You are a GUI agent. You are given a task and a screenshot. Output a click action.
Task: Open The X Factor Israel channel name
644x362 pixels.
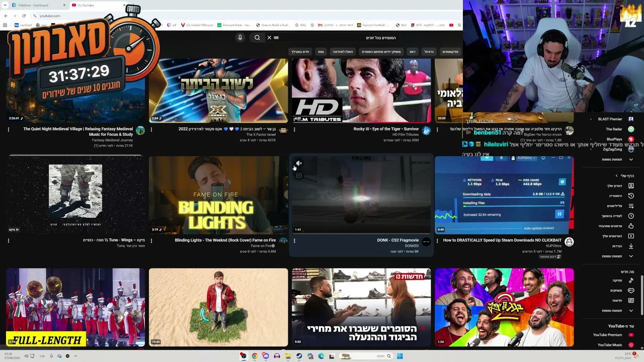click(261, 135)
